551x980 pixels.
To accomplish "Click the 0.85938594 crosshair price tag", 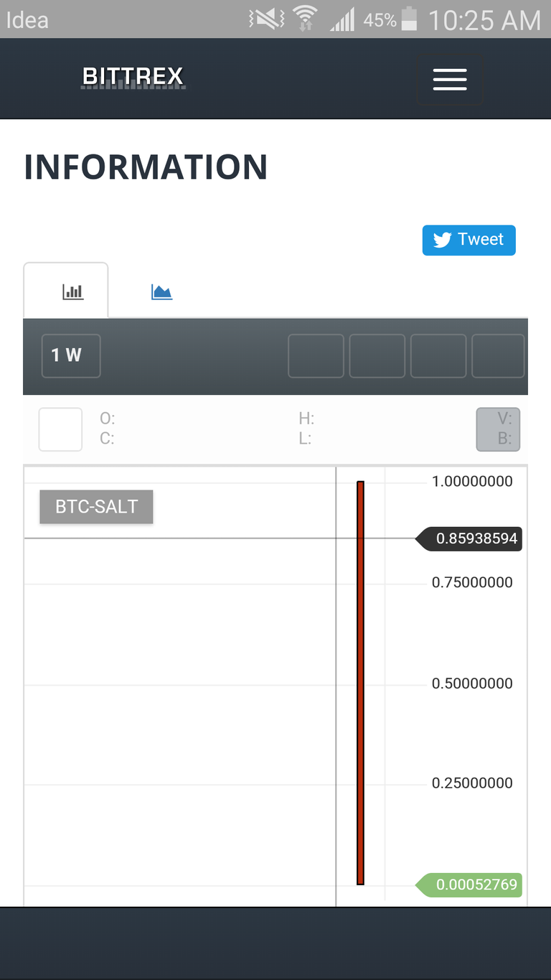I will [x=469, y=538].
